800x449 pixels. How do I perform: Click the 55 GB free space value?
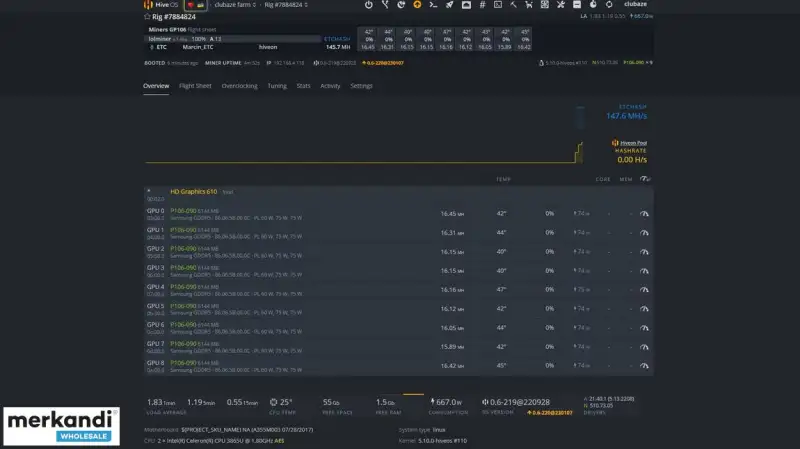pos(331,402)
